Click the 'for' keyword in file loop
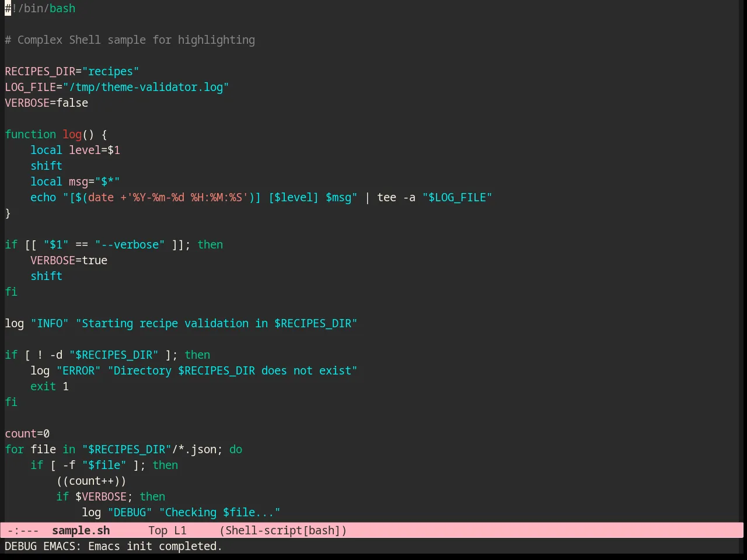This screenshot has width=747, height=560. pyautogui.click(x=15, y=449)
